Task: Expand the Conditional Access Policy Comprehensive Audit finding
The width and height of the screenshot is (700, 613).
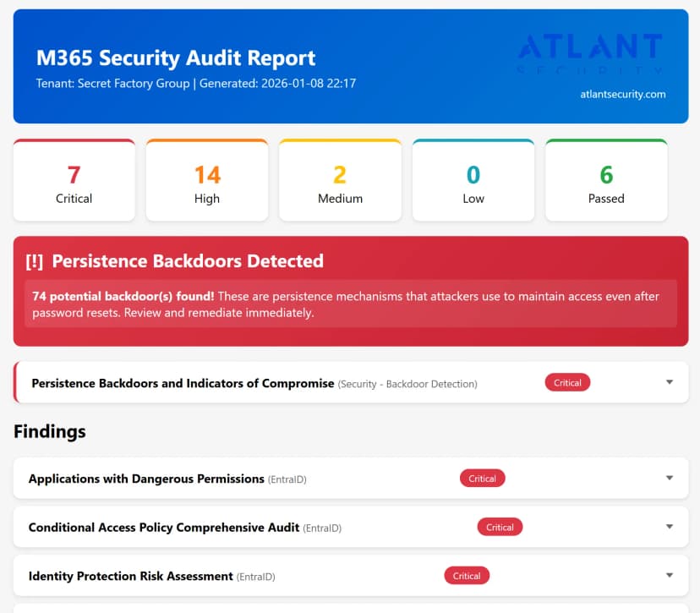Action: click(x=669, y=527)
